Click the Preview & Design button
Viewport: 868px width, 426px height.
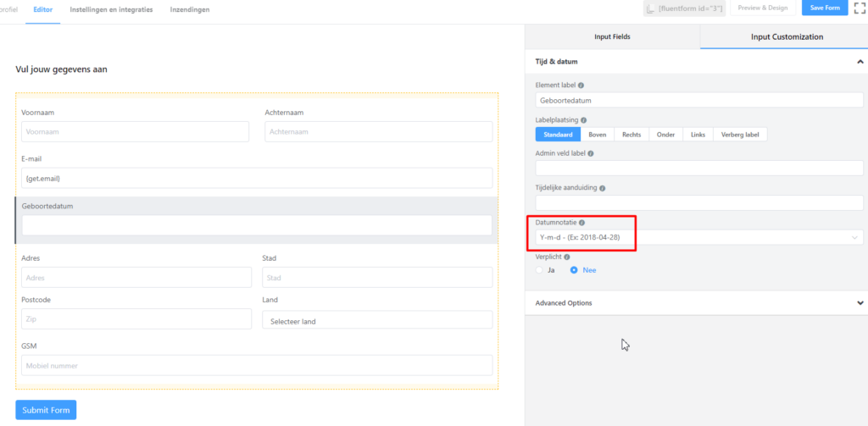coord(763,8)
